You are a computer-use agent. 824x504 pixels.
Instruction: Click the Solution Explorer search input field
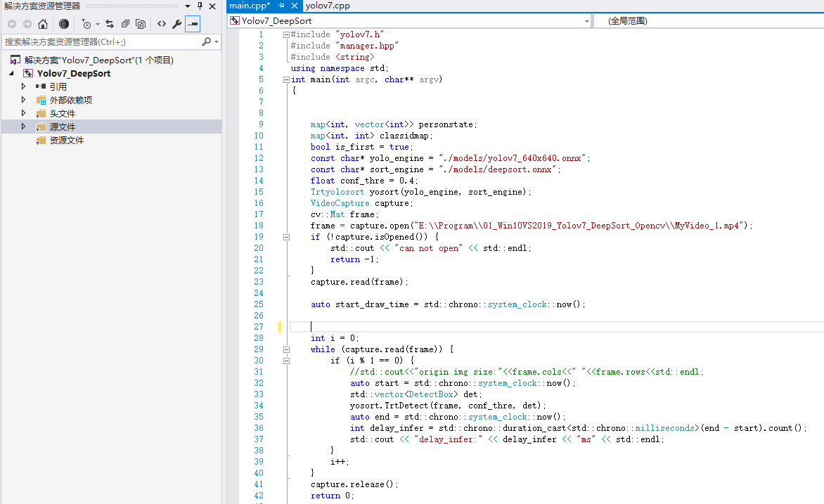tap(98, 42)
